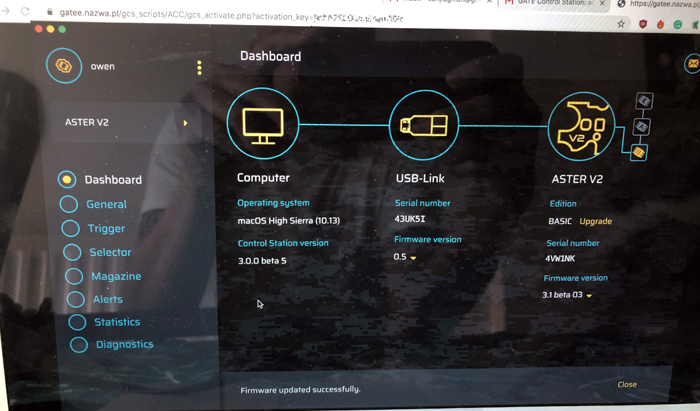
Task: Click the flame extension icon
Action: click(x=660, y=25)
